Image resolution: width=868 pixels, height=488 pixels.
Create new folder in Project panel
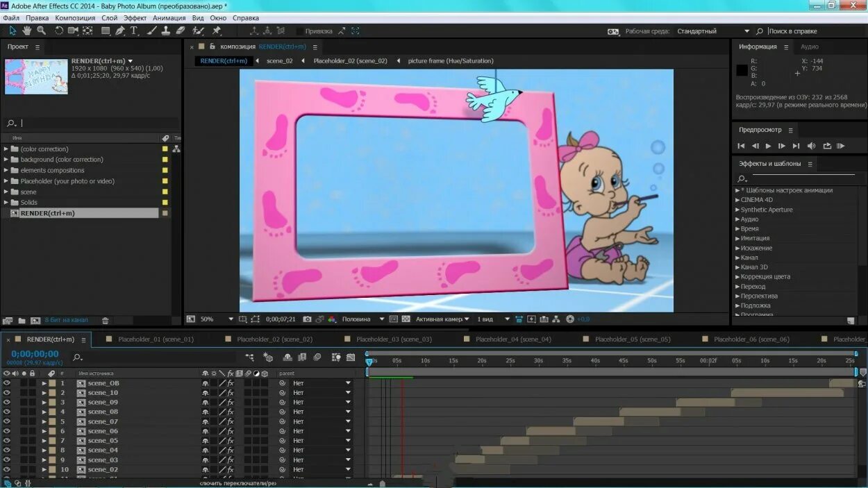pos(22,321)
